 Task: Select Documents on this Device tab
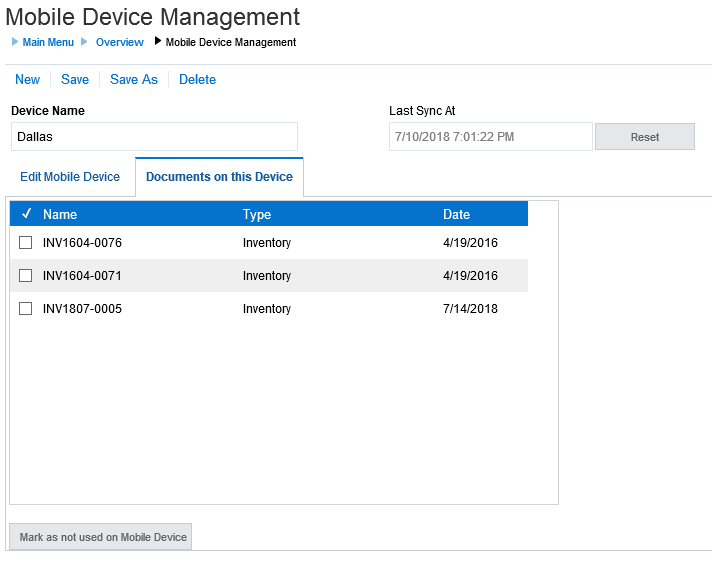coord(219,177)
